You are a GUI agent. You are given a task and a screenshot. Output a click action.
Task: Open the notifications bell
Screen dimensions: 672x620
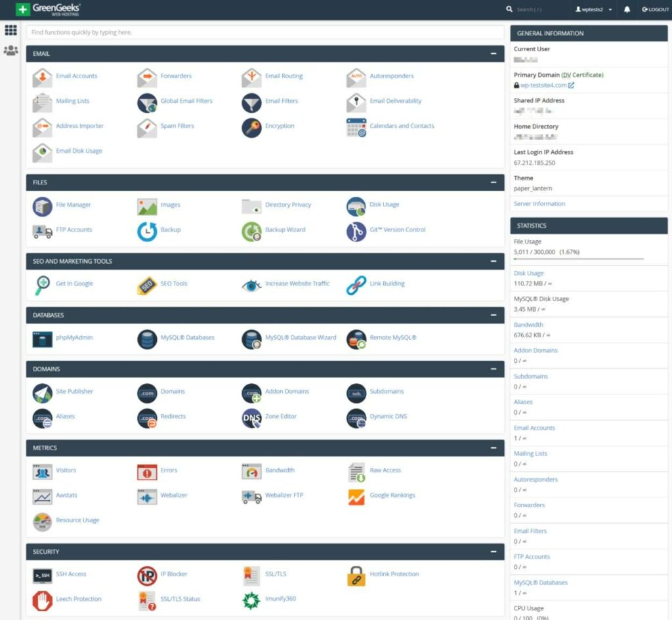(627, 9)
